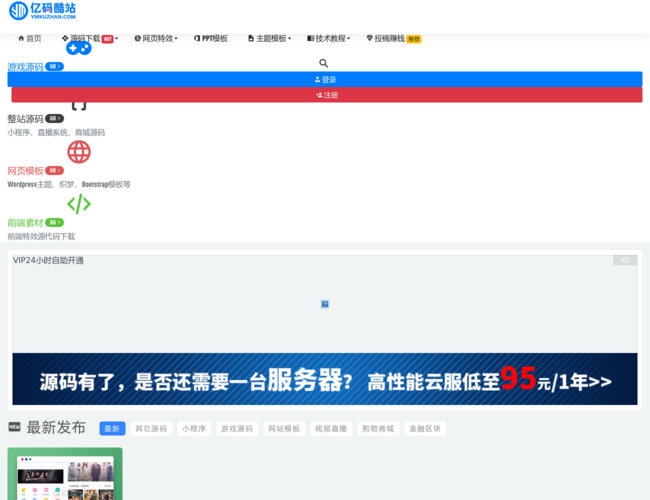650x500 pixels.
Task: Select the 购物商城 tab
Action: pos(378,429)
